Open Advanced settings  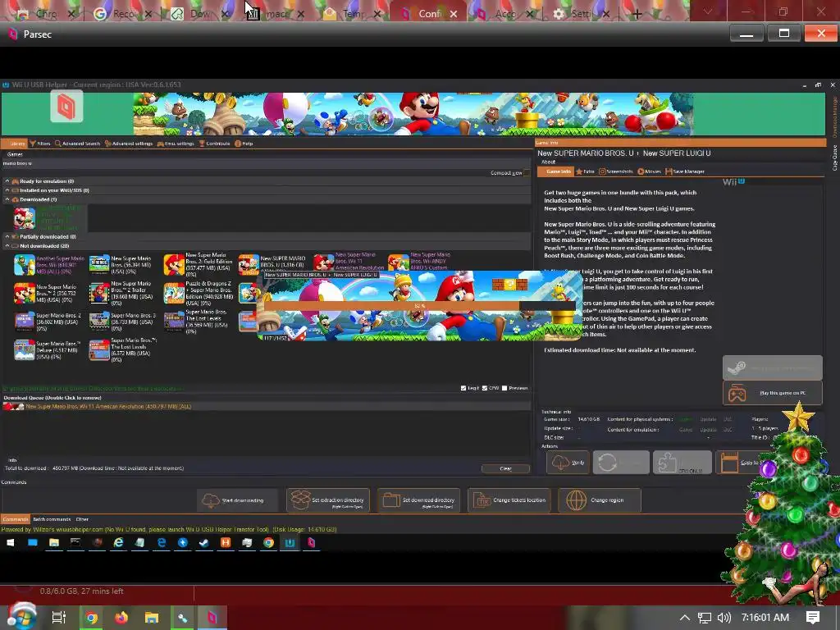pos(129,144)
